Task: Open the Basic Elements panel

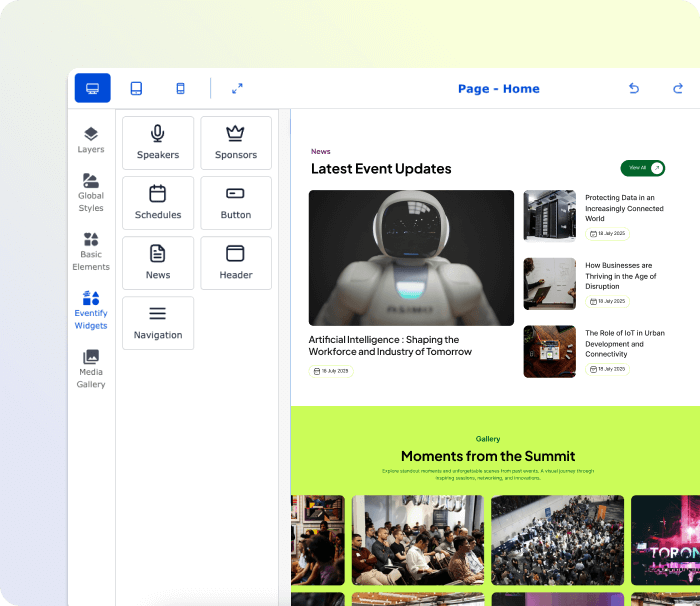Action: pos(91,251)
